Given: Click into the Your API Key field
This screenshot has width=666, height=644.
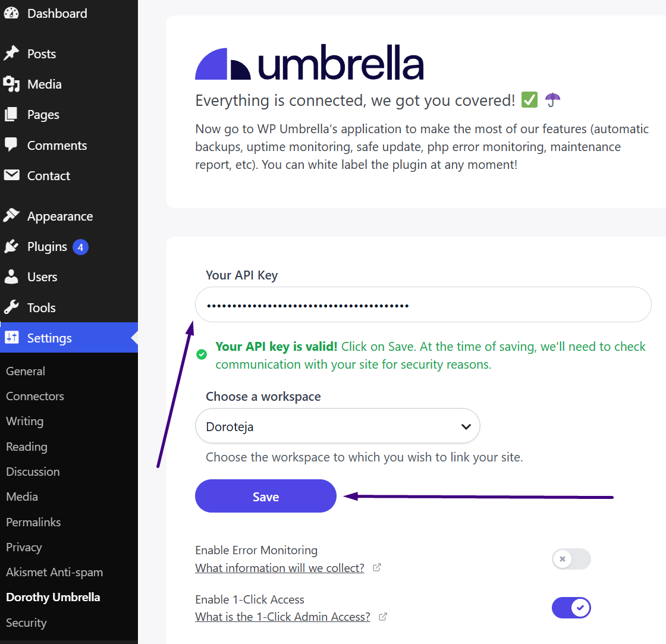Looking at the screenshot, I should pos(423,304).
